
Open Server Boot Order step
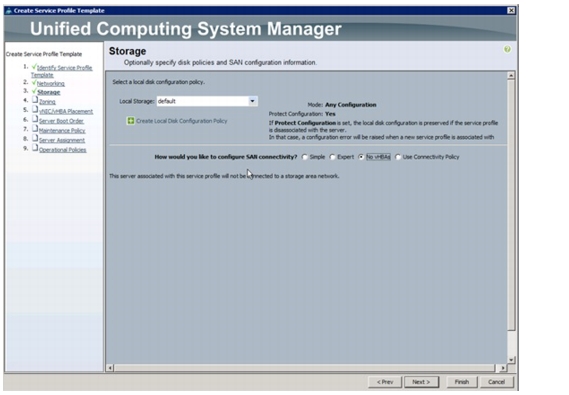coord(61,121)
